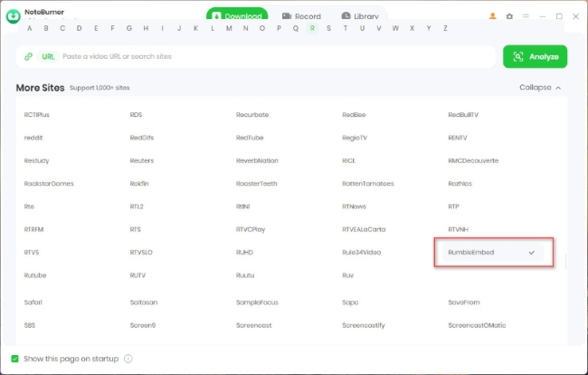Open the RTNews site
The height and width of the screenshot is (375, 588).
tap(354, 207)
